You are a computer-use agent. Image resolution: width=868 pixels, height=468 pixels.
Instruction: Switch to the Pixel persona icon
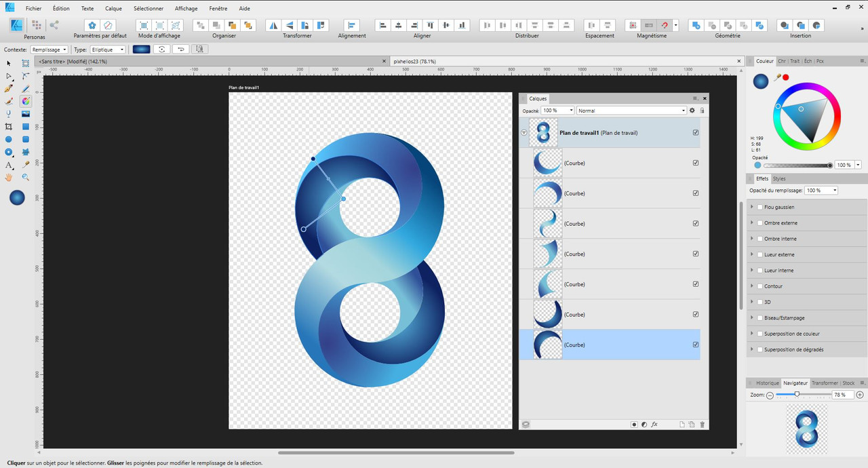click(x=36, y=25)
